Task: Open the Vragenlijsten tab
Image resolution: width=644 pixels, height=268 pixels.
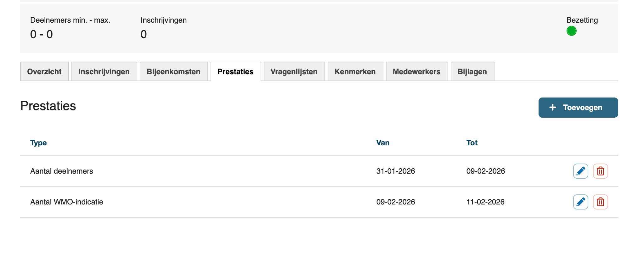Action: 294,72
